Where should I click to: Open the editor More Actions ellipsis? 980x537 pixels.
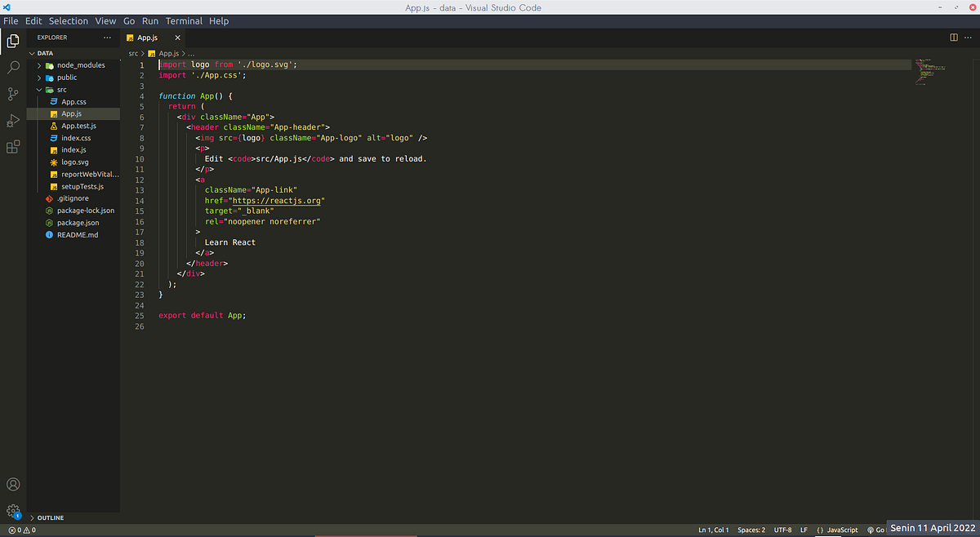coord(969,38)
